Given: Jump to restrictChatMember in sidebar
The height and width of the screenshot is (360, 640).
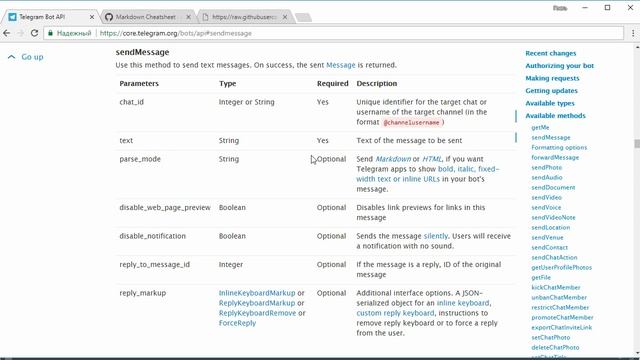Looking at the screenshot, I should (560, 307).
